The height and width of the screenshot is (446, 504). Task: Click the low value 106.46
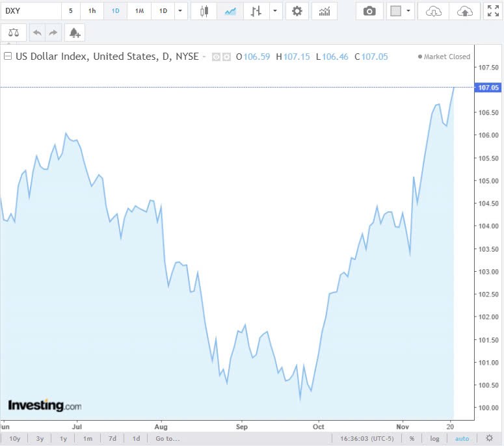point(335,57)
